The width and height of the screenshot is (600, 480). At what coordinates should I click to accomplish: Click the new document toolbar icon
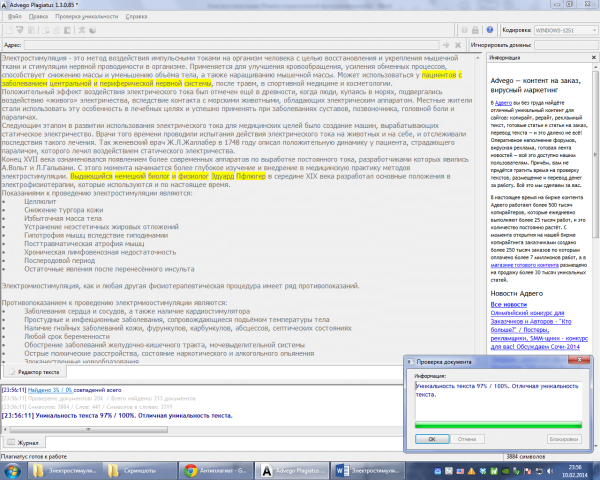tap(9, 30)
